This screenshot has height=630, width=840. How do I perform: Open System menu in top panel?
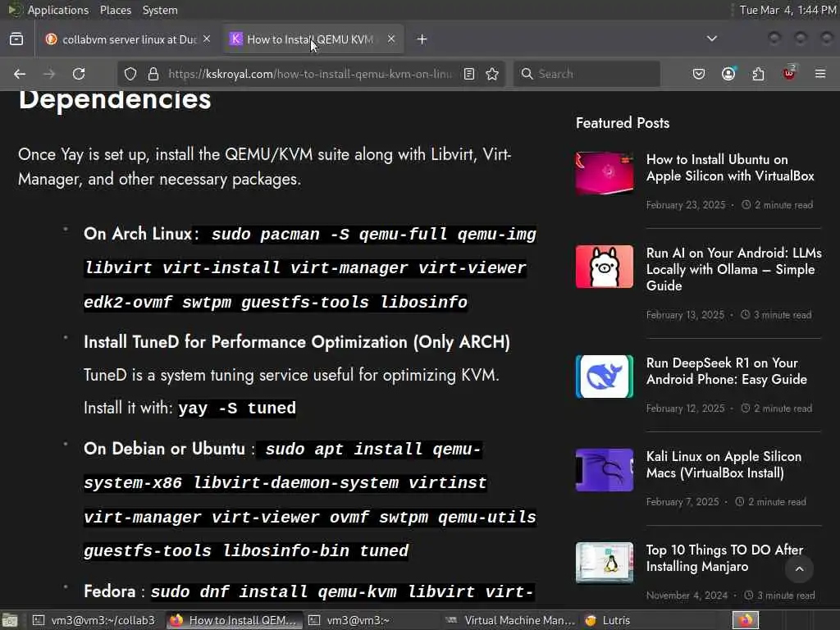pyautogui.click(x=160, y=10)
